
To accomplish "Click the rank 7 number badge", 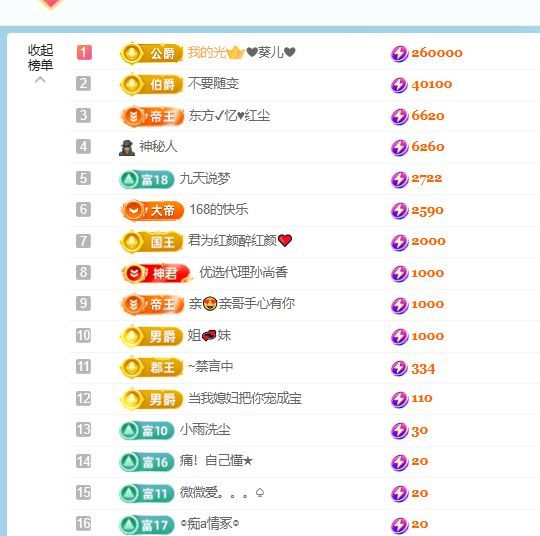I will pos(83,241).
